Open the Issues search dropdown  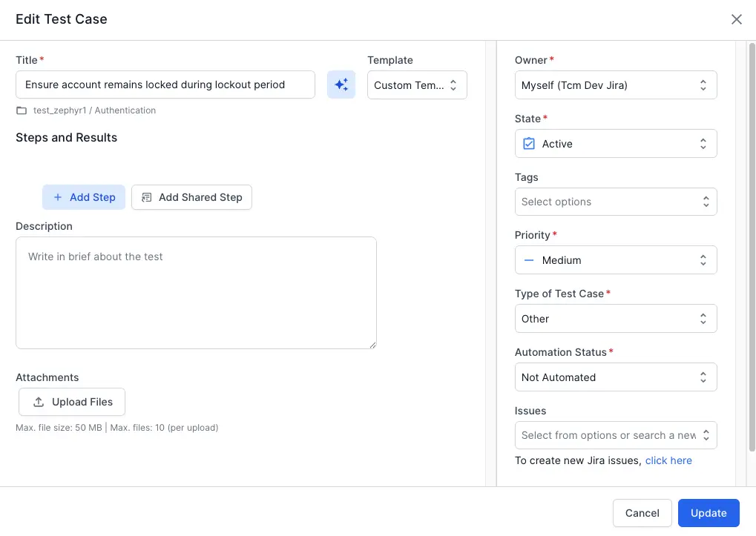615,435
